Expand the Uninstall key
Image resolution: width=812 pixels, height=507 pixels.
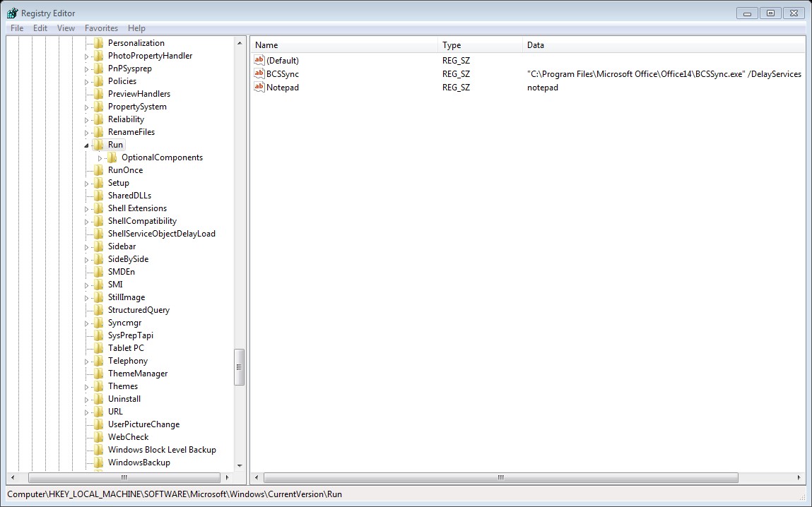coord(86,400)
